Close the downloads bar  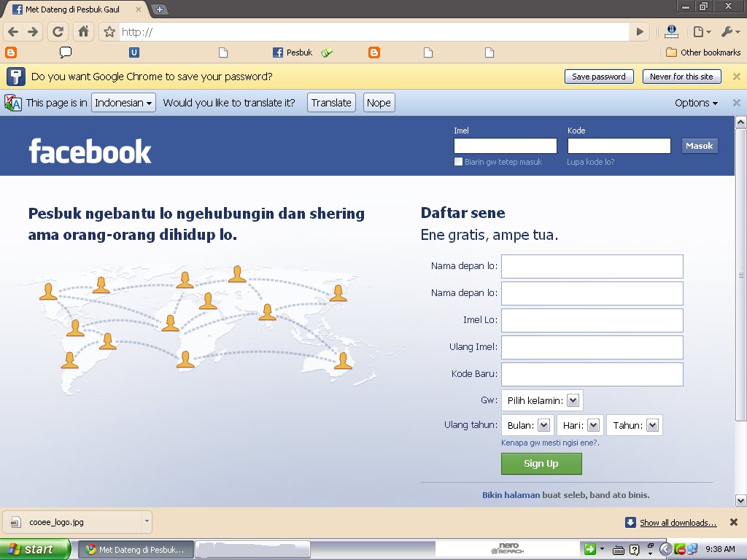(x=734, y=522)
